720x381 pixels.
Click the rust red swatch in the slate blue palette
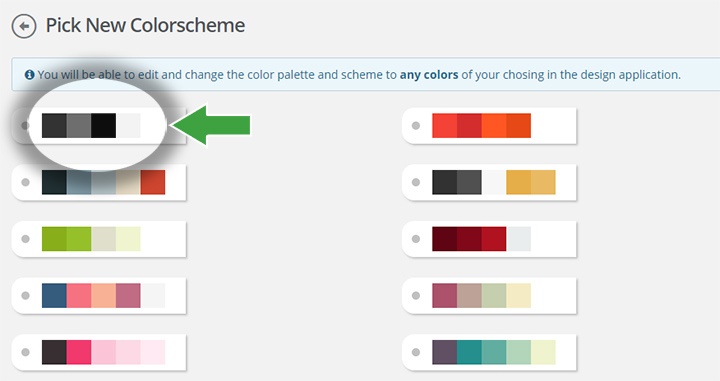(153, 182)
